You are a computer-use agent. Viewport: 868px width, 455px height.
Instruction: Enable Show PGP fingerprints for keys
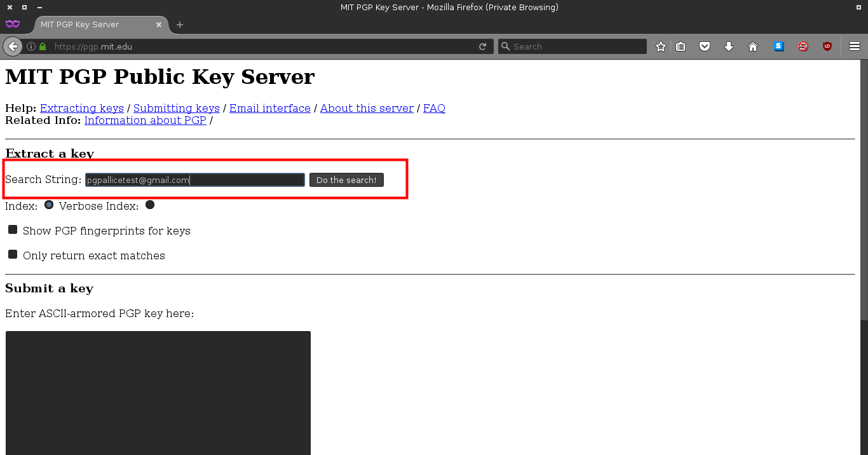point(13,229)
